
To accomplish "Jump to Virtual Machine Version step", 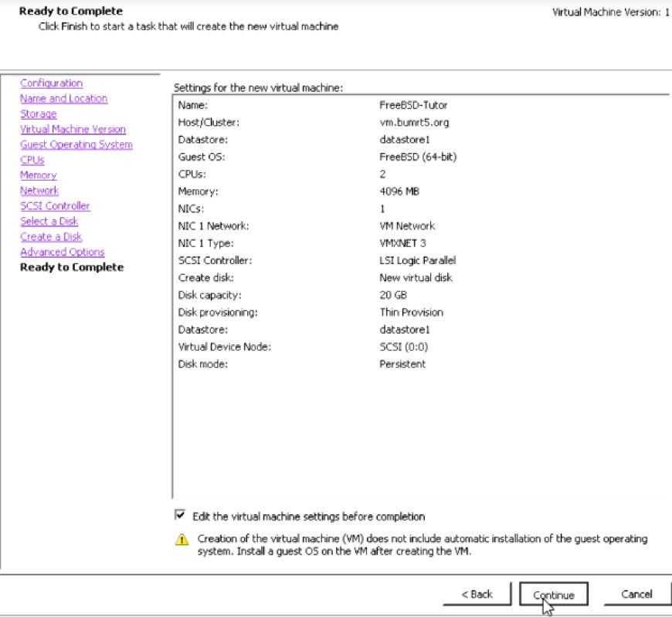I will pos(73,129).
